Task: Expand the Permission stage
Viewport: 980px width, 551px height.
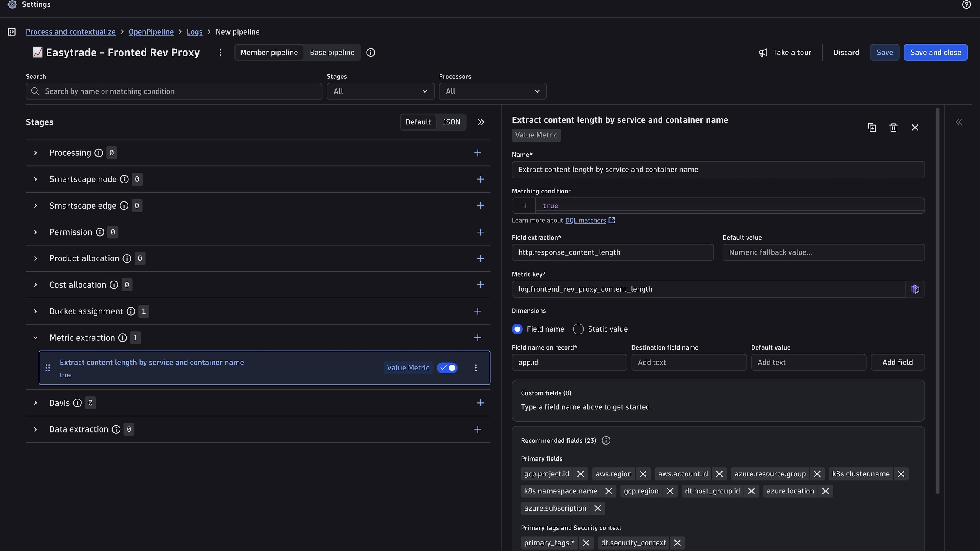Action: 35,232
